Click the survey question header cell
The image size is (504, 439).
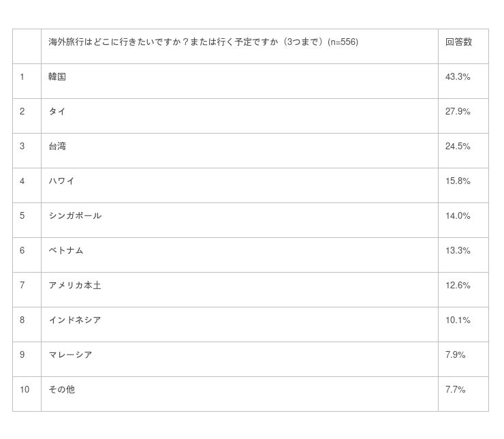pyautogui.click(x=203, y=42)
